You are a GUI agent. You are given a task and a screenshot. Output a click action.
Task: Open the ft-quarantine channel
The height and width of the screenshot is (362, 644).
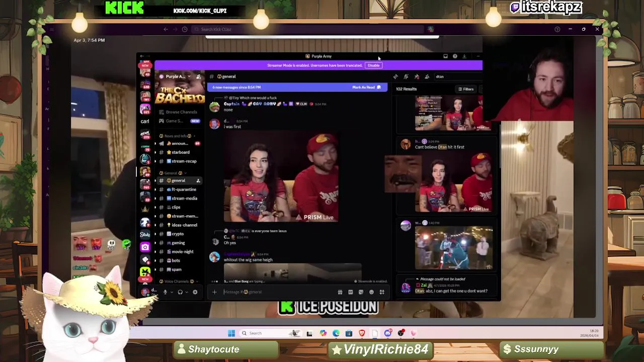pyautogui.click(x=179, y=190)
